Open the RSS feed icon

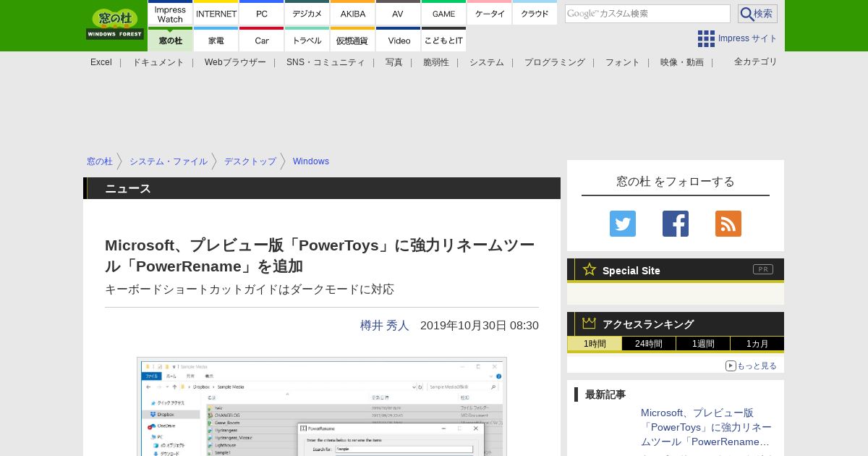728,224
